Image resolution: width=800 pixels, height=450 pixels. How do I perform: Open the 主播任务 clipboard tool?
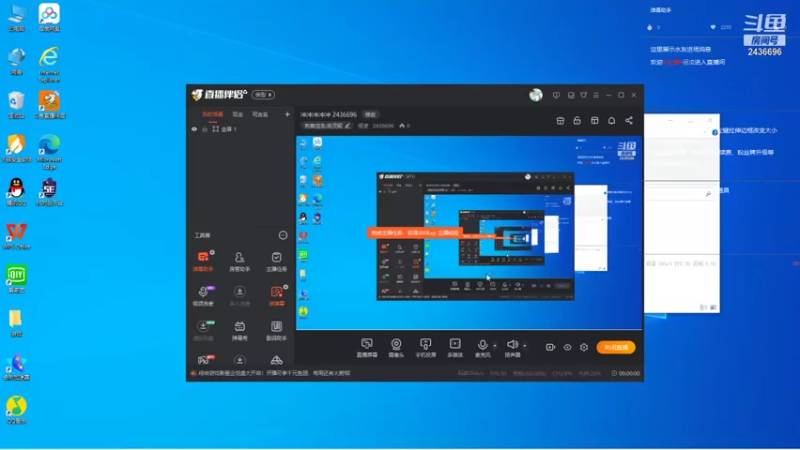[277, 261]
